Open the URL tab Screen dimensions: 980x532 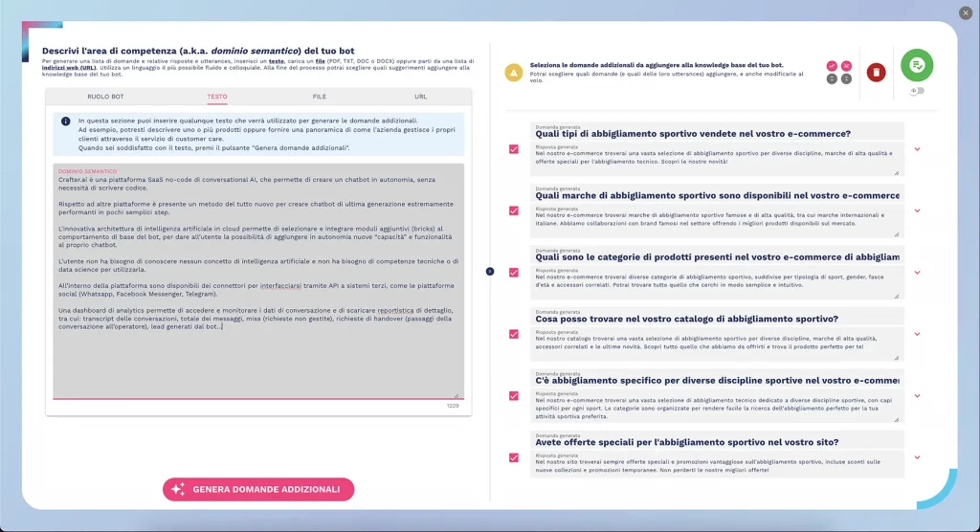420,97
